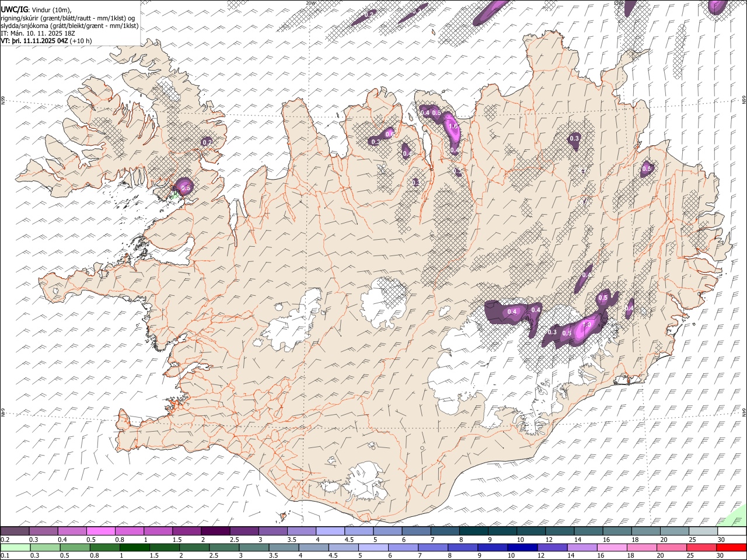The width and height of the screenshot is (747, 560).
Task: Select the top-row legend swatch for 3.5
Action: tap(301, 531)
